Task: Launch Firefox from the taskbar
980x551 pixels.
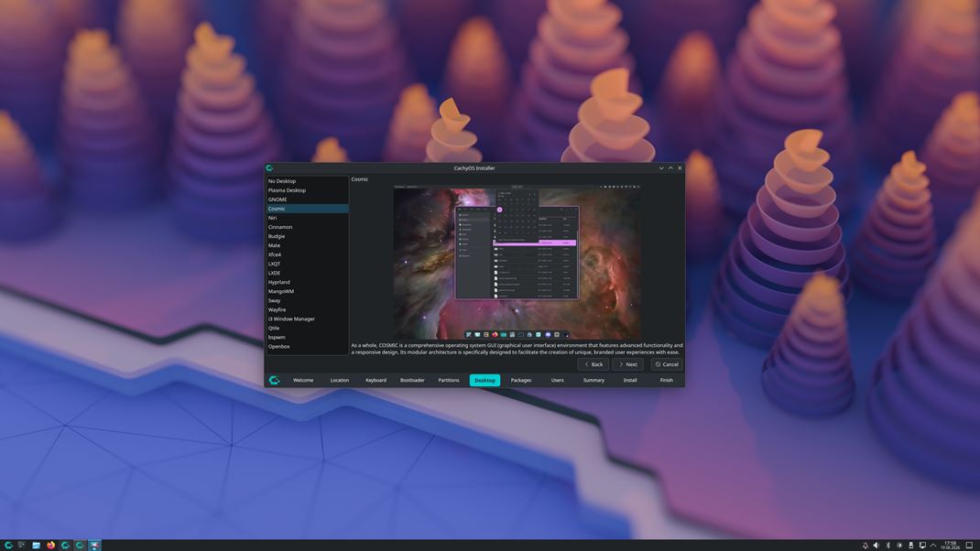Action: [x=50, y=546]
